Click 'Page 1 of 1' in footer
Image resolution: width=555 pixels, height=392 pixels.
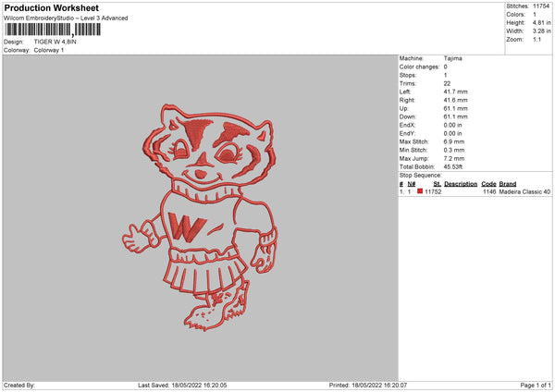tap(536, 386)
